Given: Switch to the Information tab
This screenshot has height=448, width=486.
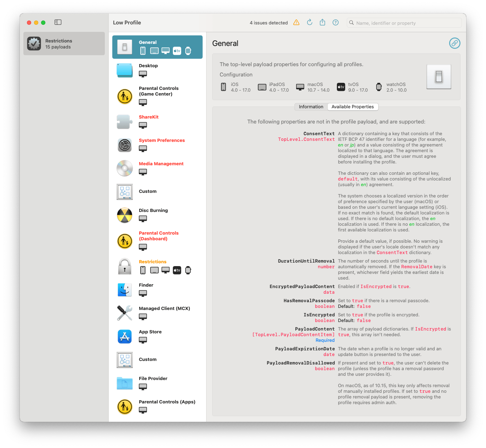Looking at the screenshot, I should [311, 107].
